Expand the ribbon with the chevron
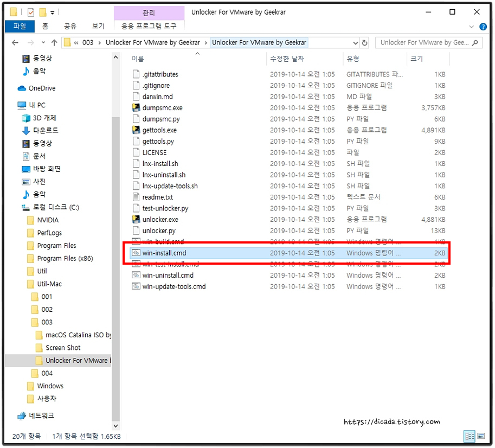 click(471, 27)
